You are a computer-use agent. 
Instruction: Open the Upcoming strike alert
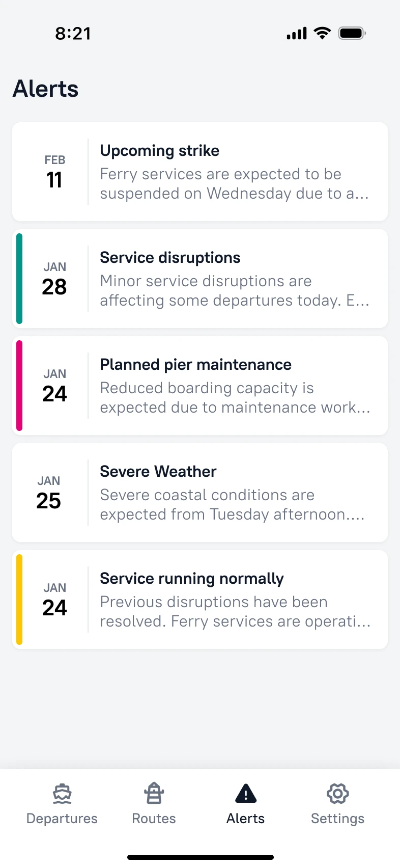(200, 172)
